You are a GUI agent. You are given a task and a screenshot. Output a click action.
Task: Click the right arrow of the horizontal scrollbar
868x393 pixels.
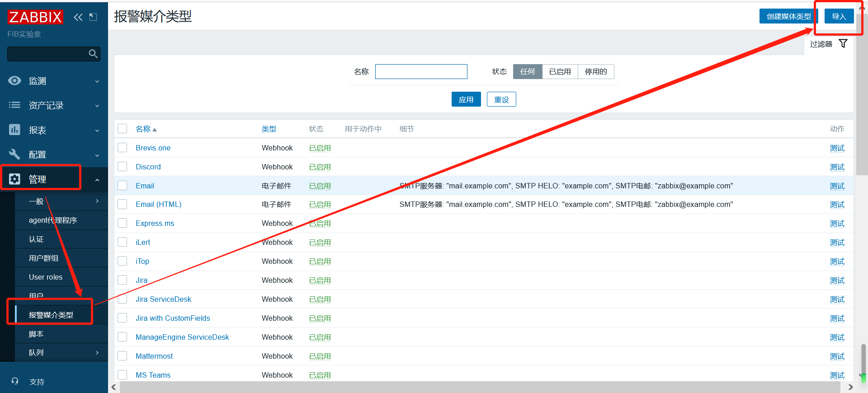coord(850,387)
